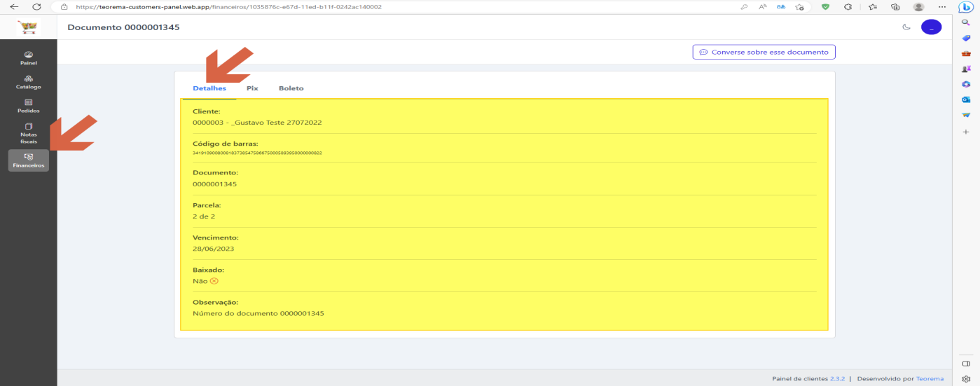Open Edge sidebar Games chess icon
This screenshot has width=980, height=386.
[x=966, y=69]
